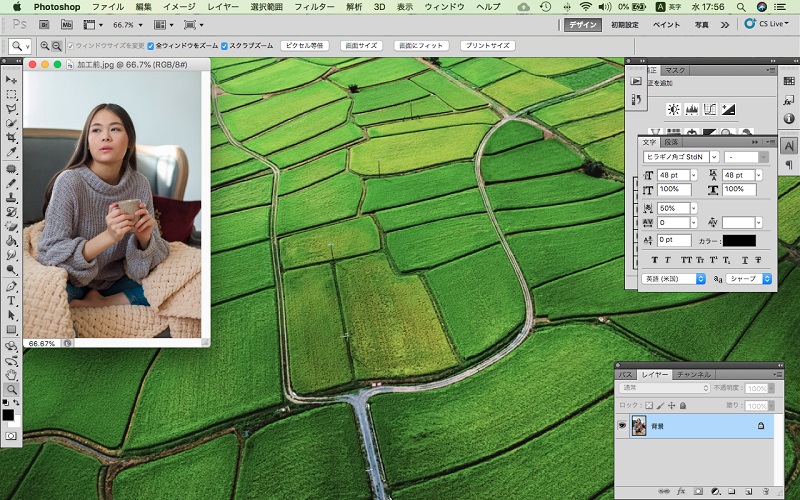Select the History Brush tool
Screen dimensions: 800x500
coord(11,212)
